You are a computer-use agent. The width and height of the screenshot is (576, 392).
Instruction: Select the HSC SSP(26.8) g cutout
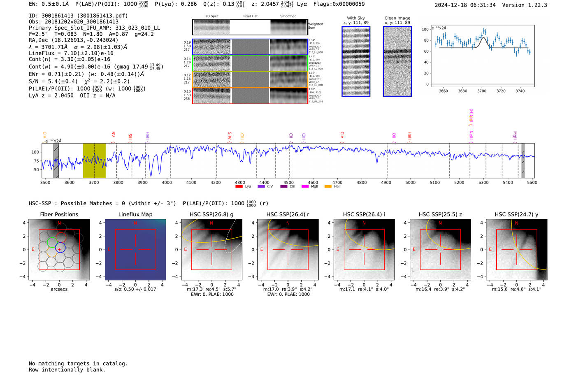tap(211, 249)
